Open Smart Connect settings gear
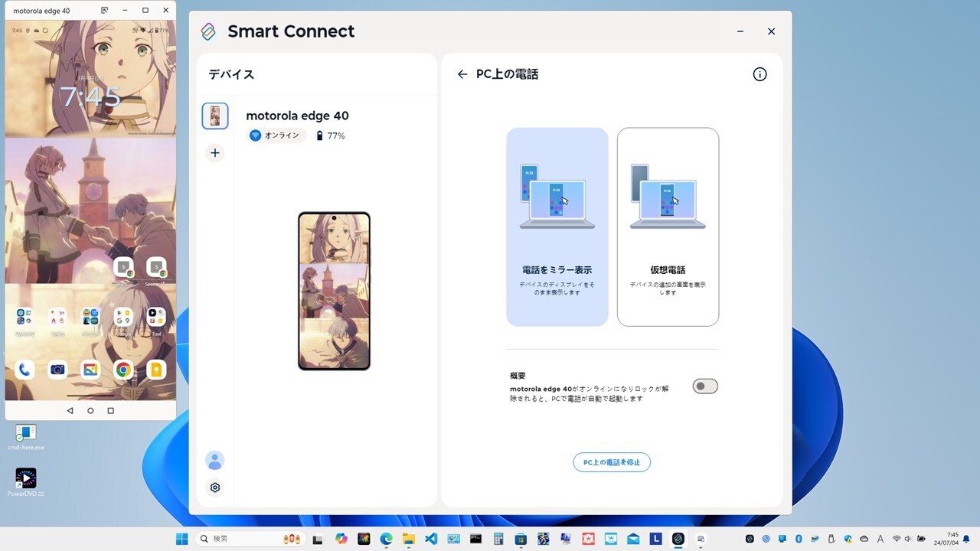The height and width of the screenshot is (551, 980). click(215, 487)
